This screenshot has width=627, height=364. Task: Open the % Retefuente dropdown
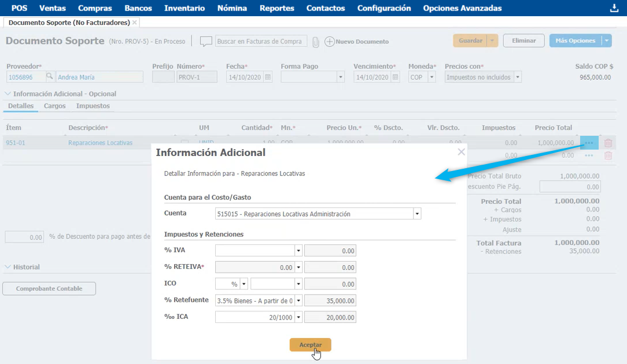[x=298, y=300]
